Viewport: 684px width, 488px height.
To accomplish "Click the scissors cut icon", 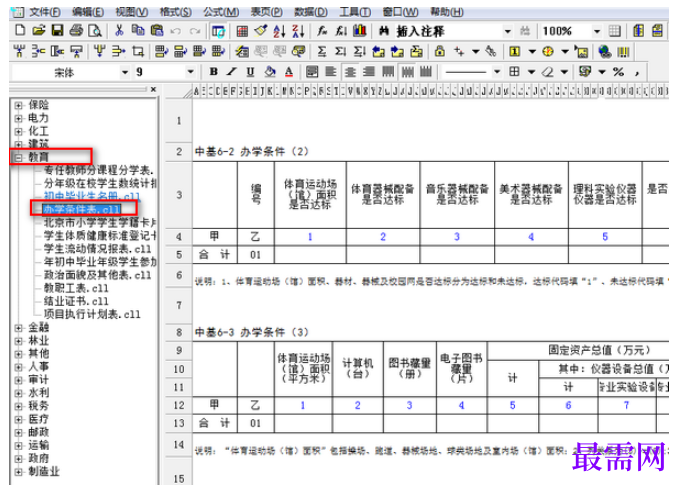I will [119, 31].
